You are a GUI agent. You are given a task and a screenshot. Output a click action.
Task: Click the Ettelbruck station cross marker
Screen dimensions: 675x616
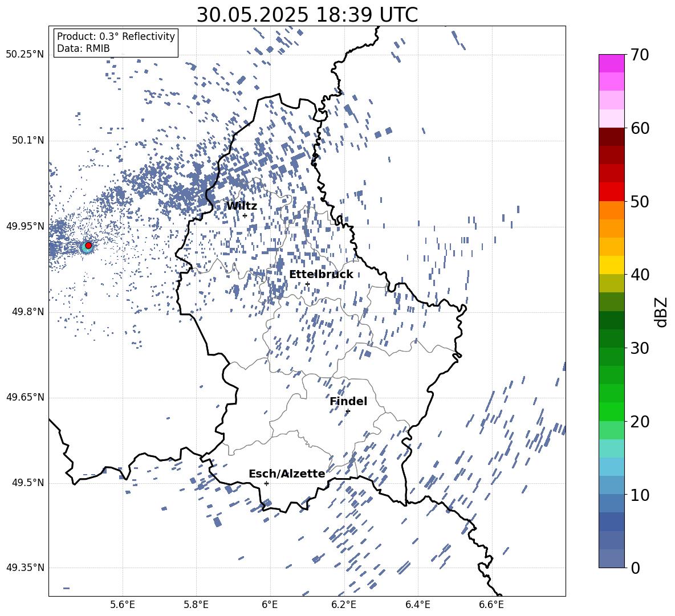307,284
